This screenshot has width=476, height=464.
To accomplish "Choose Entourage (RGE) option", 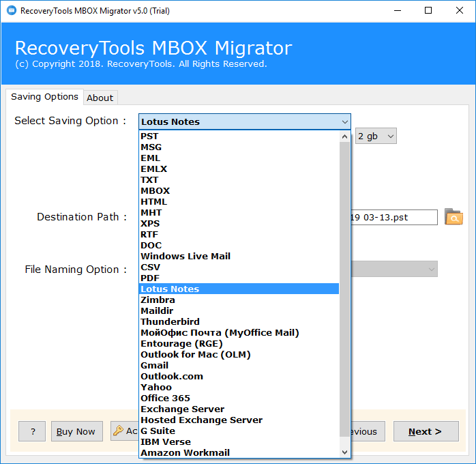I will (239, 344).
